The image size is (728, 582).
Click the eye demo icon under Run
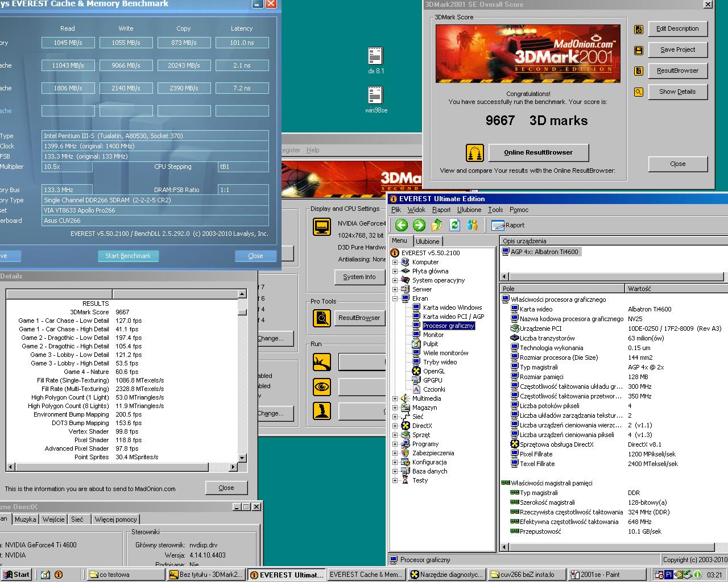click(x=322, y=386)
